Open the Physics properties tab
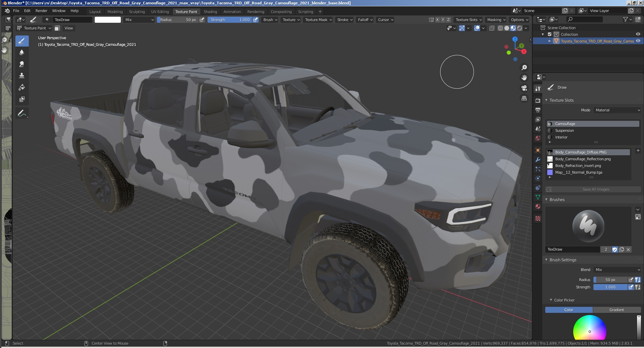The height and width of the screenshot is (348, 644). pyautogui.click(x=538, y=178)
